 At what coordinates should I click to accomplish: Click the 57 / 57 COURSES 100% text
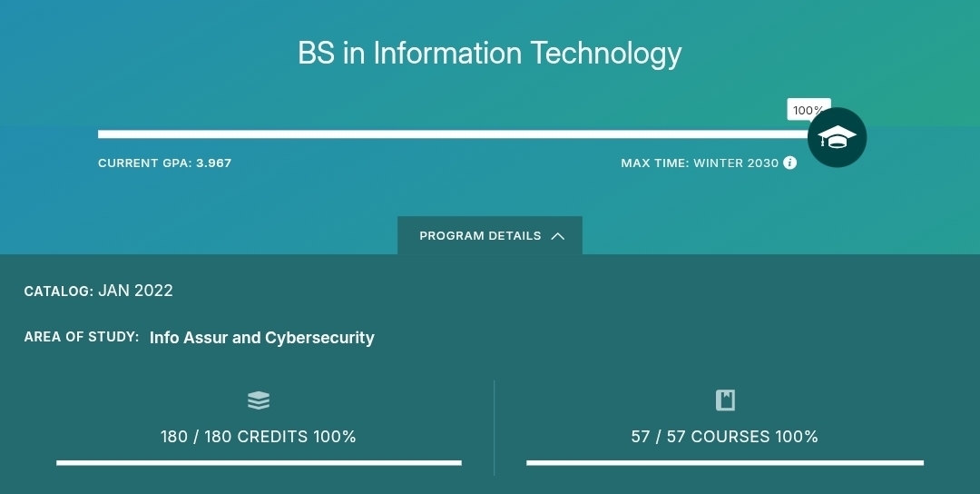(x=725, y=437)
